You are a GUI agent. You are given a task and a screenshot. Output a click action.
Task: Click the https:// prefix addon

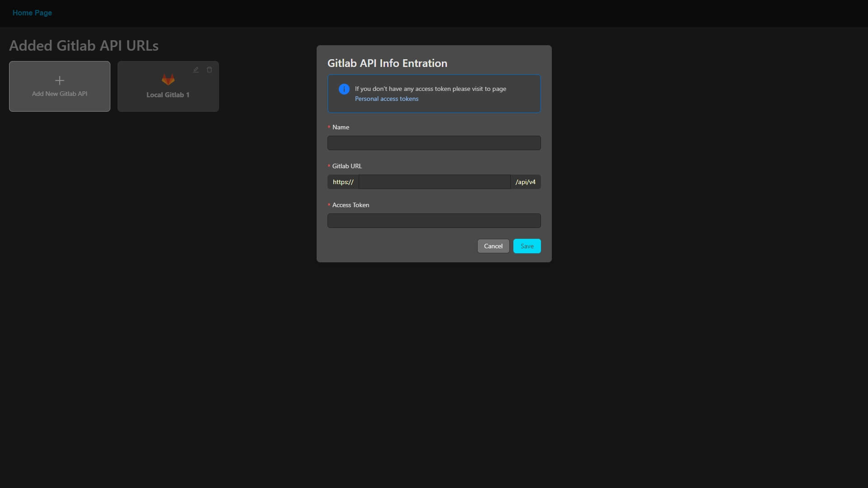pyautogui.click(x=343, y=182)
